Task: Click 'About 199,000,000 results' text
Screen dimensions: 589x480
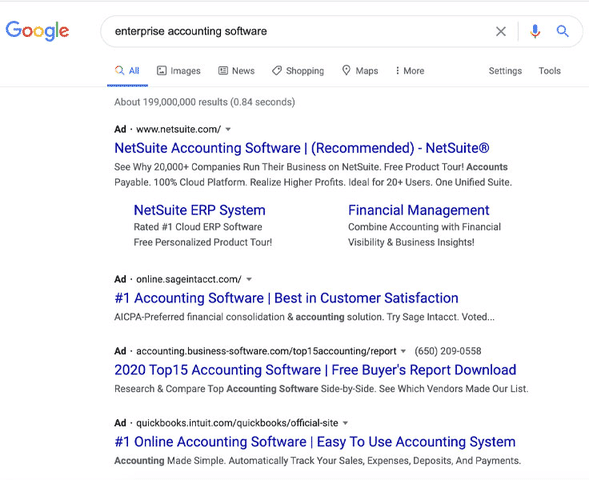Action: pyautogui.click(x=171, y=102)
